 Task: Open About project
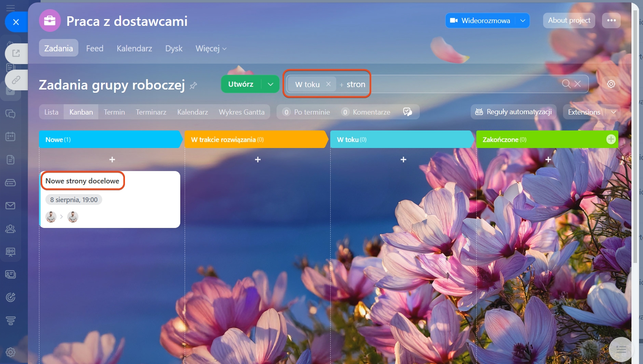[569, 20]
